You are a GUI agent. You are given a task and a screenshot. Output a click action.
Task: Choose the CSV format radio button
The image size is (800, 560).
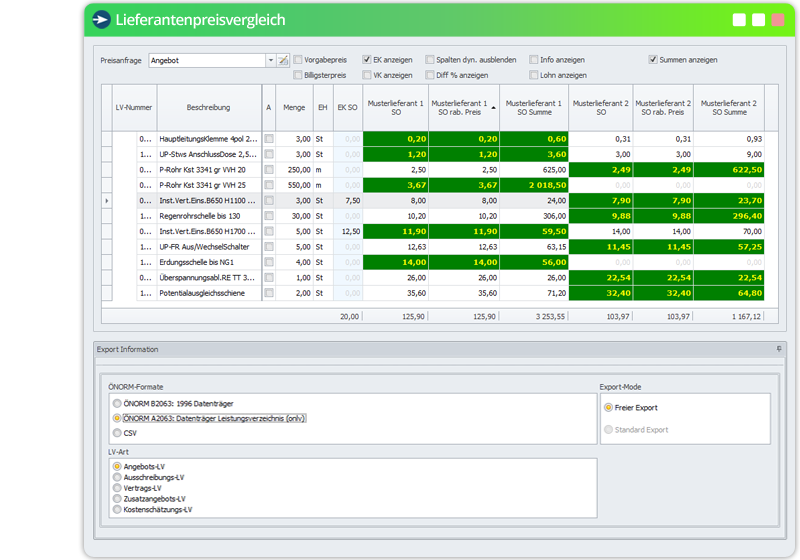117,433
